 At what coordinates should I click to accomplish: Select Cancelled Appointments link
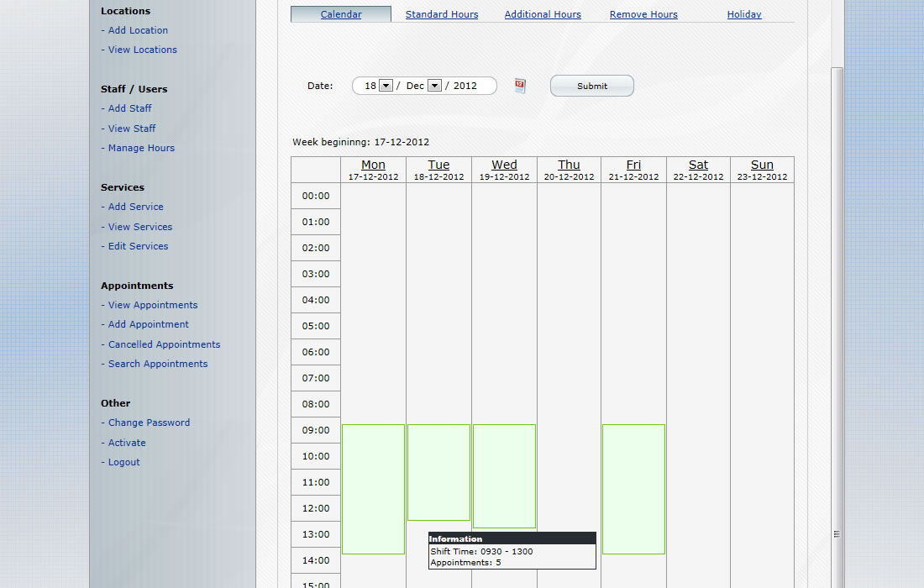point(164,344)
